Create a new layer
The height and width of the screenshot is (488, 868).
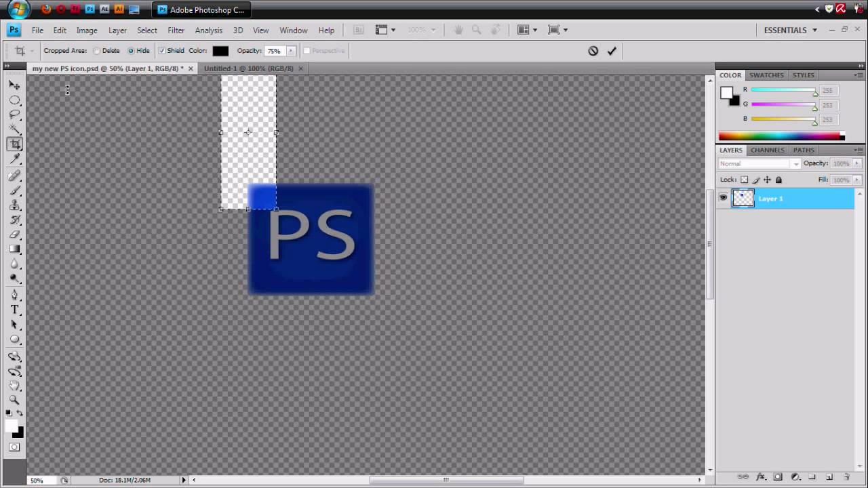828,476
